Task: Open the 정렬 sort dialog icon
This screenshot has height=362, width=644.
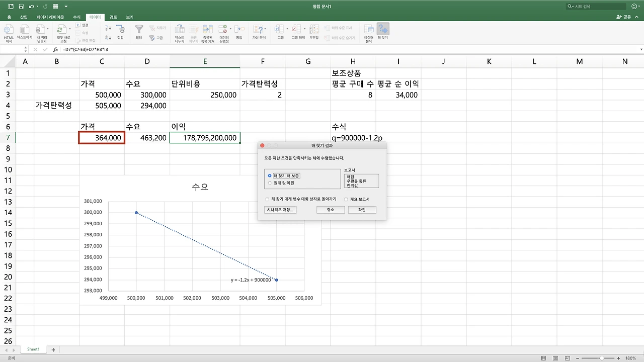Action: pos(120,29)
